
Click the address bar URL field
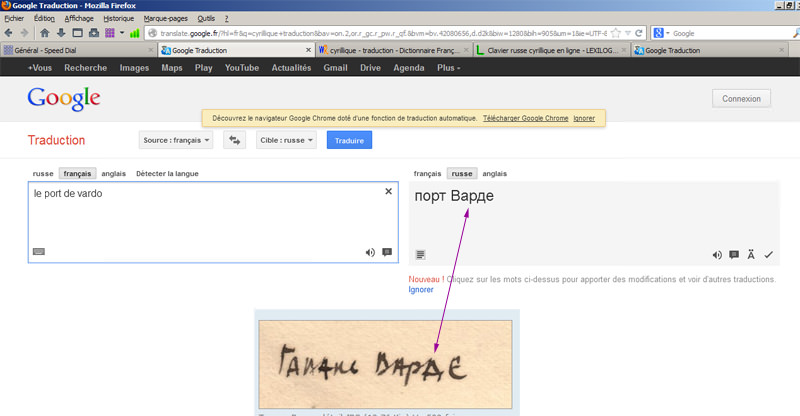pyautogui.click(x=383, y=33)
